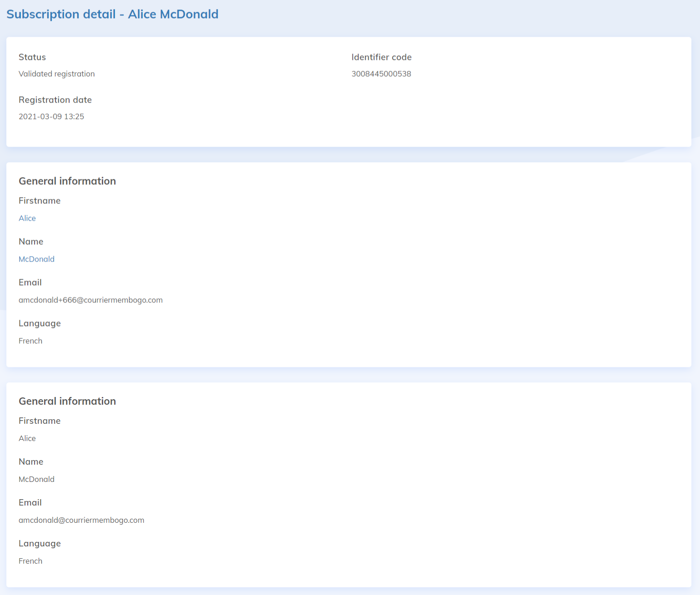Click the Subscription detail page title
The image size is (700, 595).
tap(112, 14)
